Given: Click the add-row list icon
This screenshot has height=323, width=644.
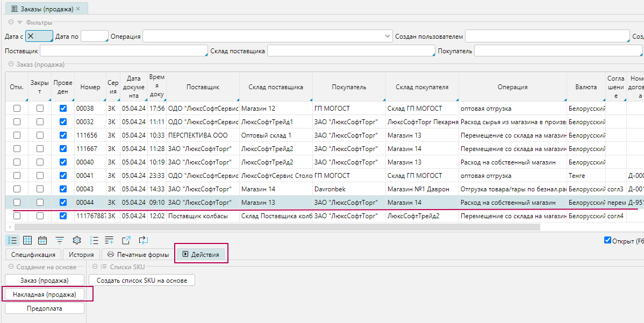Looking at the screenshot, I should (x=109, y=240).
